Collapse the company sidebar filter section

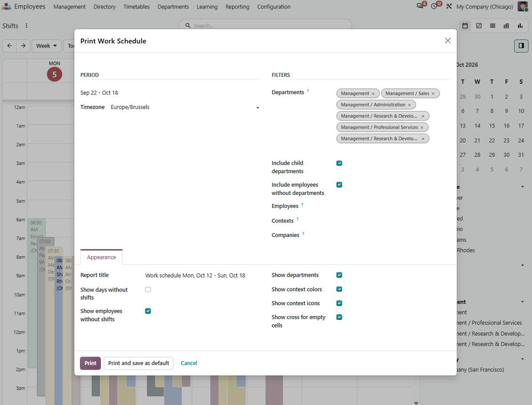(x=523, y=359)
